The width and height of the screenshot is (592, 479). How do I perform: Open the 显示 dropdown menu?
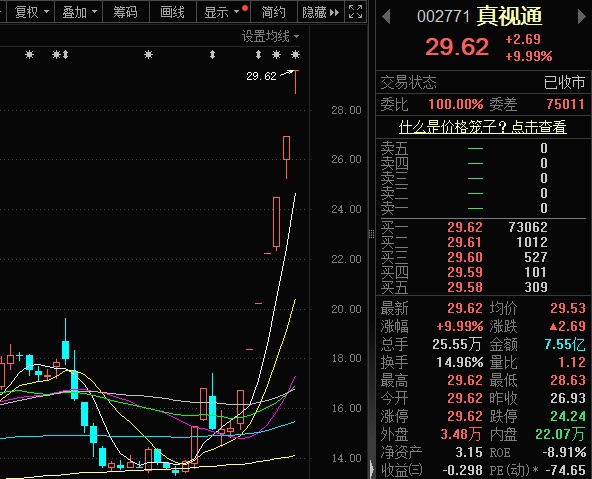pyautogui.click(x=223, y=12)
